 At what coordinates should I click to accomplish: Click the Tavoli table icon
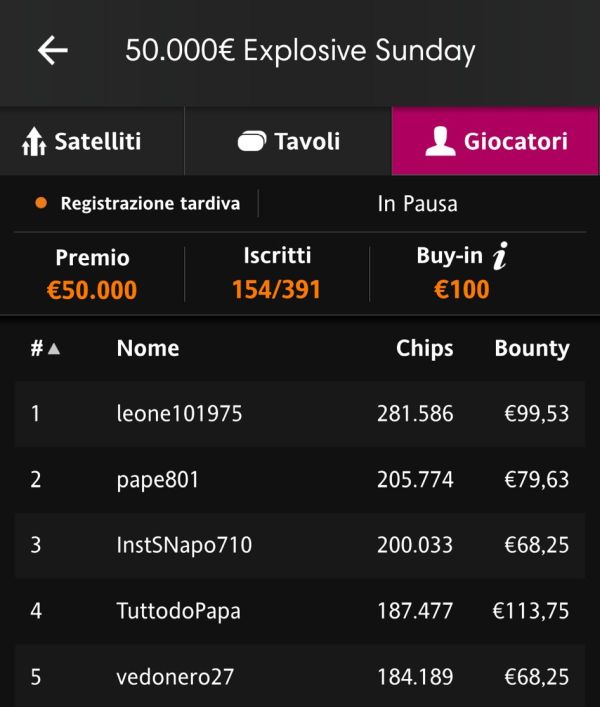click(252, 141)
